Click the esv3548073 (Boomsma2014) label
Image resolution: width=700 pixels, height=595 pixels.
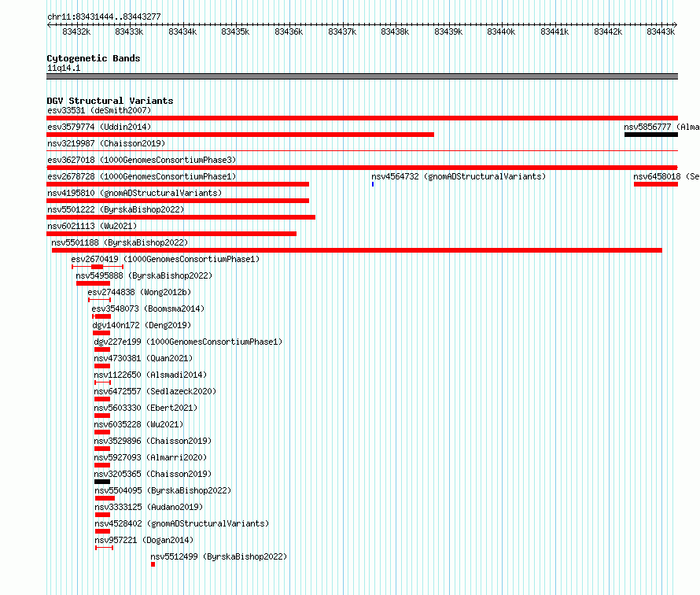pos(148,309)
